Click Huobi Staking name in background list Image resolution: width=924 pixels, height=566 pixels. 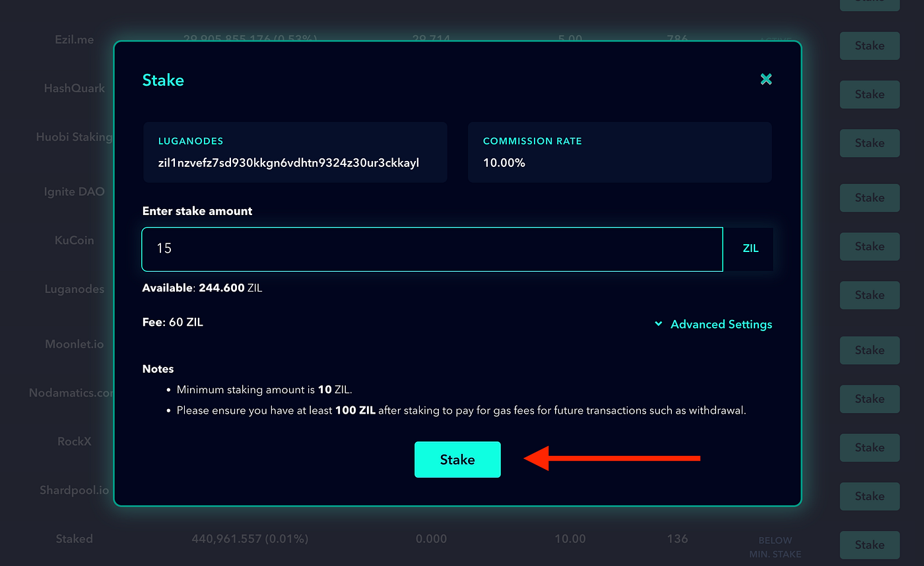pos(74,137)
